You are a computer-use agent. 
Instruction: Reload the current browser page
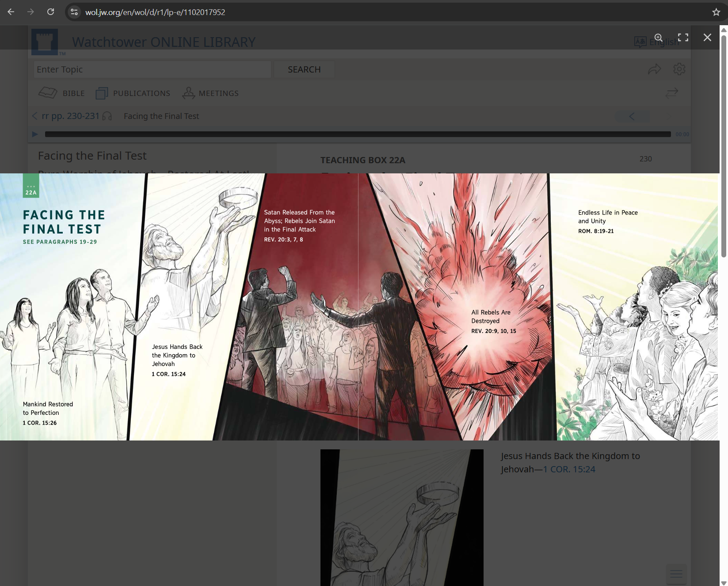pyautogui.click(x=51, y=12)
